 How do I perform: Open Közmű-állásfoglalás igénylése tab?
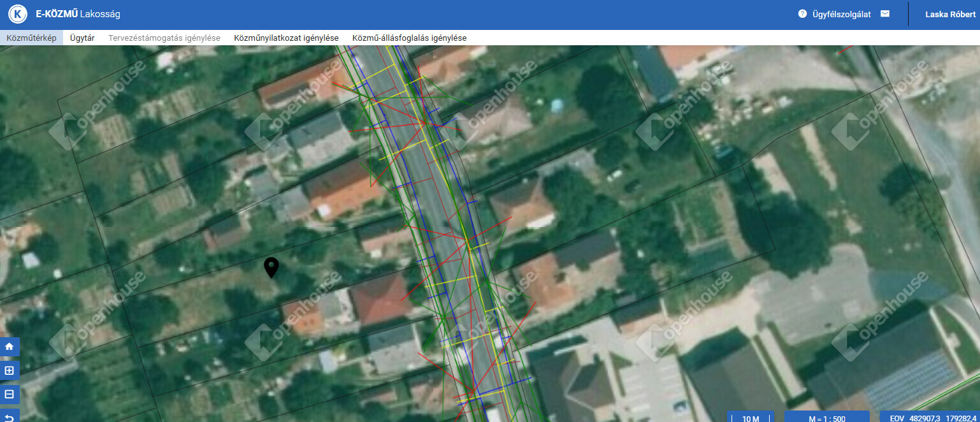point(409,38)
